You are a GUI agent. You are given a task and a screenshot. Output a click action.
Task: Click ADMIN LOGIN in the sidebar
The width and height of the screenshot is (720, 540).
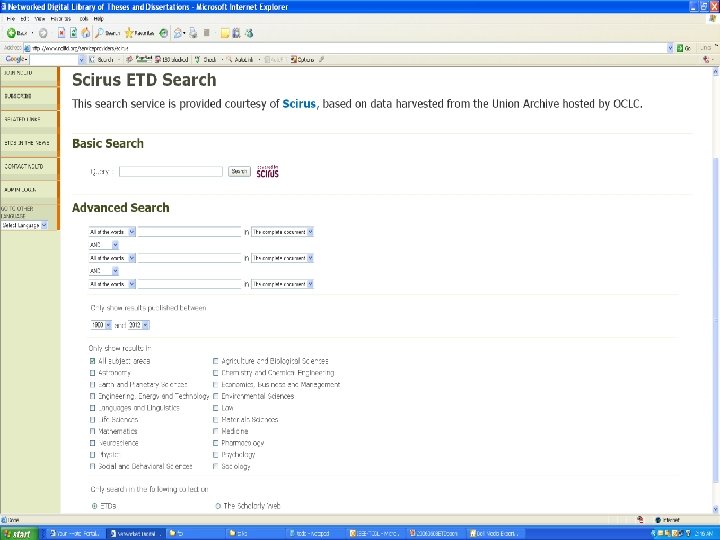(20, 190)
